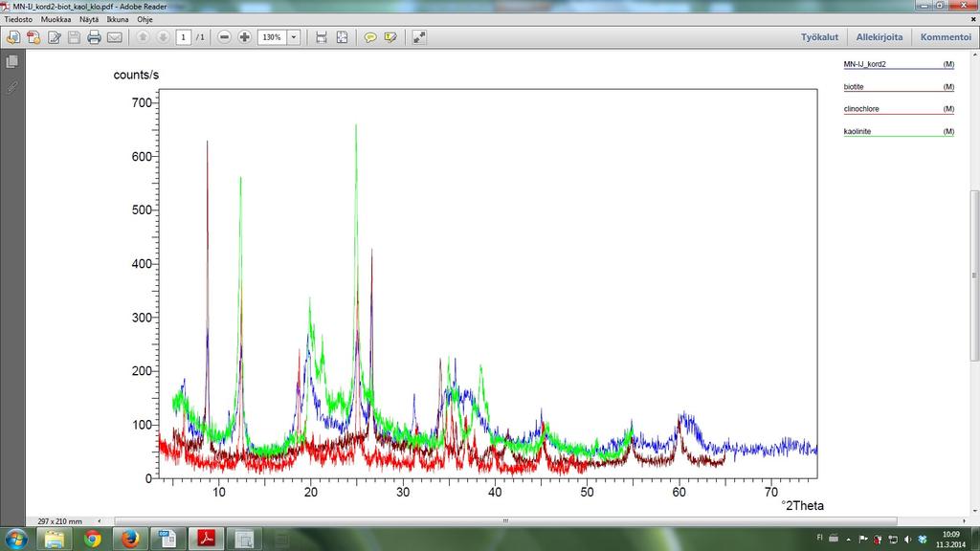Click the horizontal scrollbar thumb
The height and width of the screenshot is (551, 980).
[x=505, y=521]
